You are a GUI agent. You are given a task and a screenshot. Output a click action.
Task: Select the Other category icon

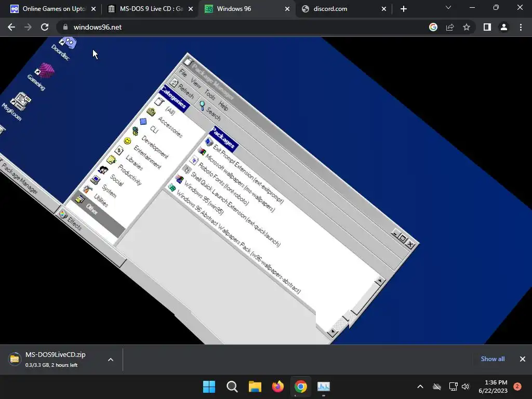coord(79,199)
